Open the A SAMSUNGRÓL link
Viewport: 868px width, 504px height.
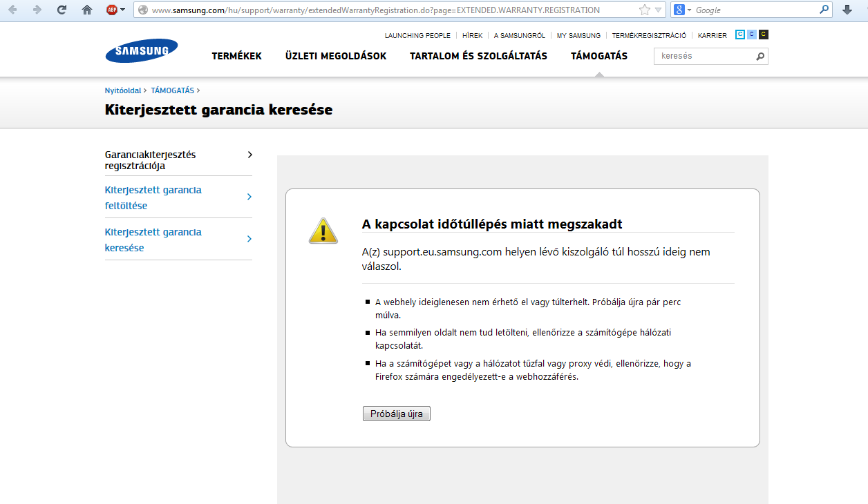point(520,35)
